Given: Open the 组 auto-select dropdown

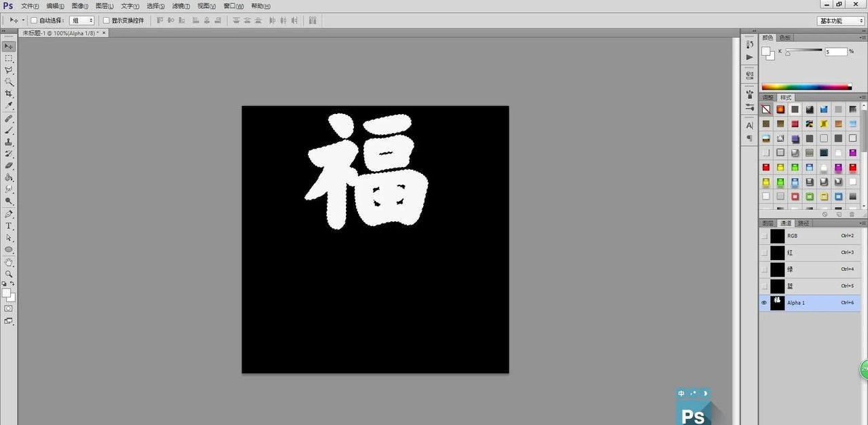Looking at the screenshot, I should coord(82,20).
